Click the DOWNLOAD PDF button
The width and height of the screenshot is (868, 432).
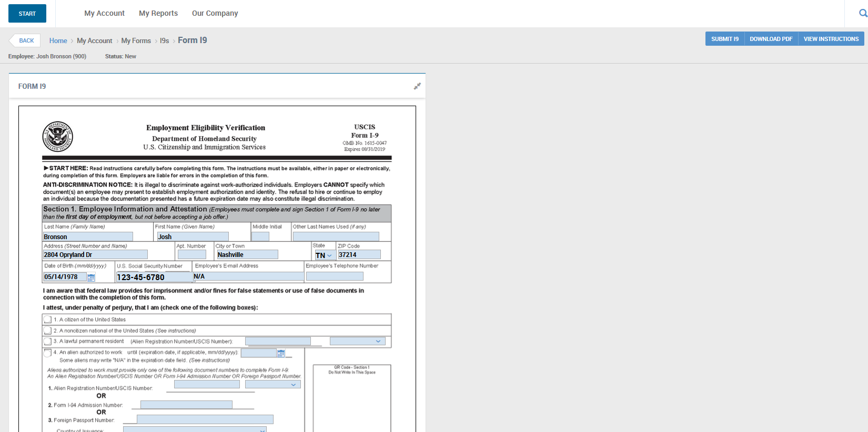point(771,39)
